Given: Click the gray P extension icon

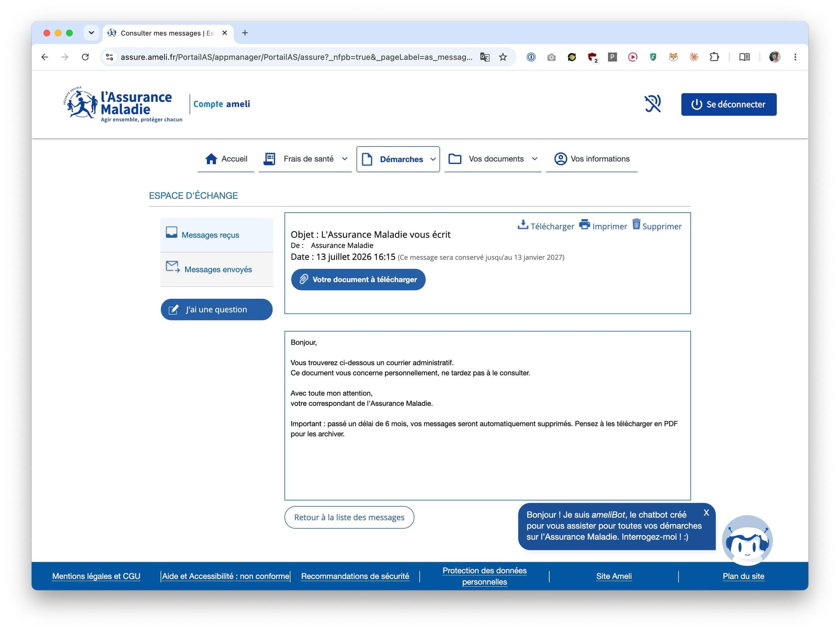Looking at the screenshot, I should tap(612, 57).
